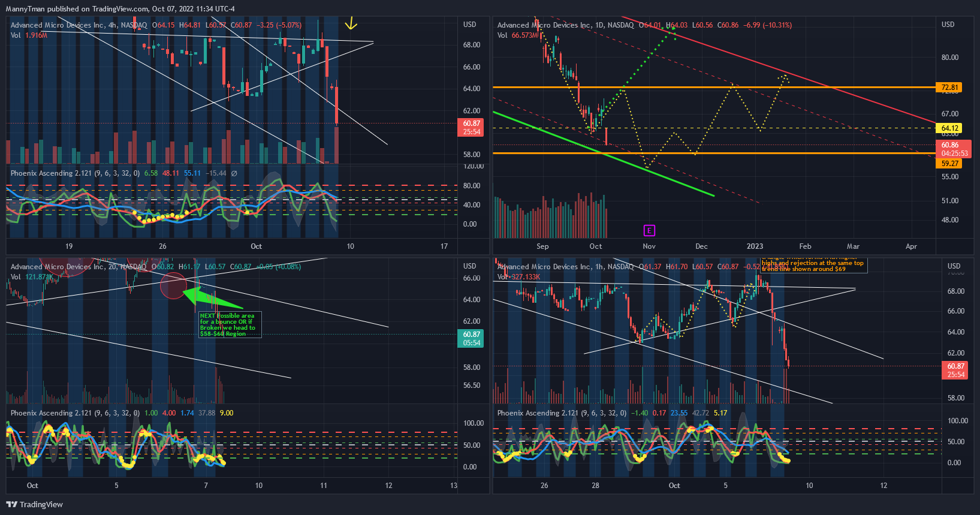Click the TradingView logo in the footer
Viewport: 980px width, 515px height.
34,504
